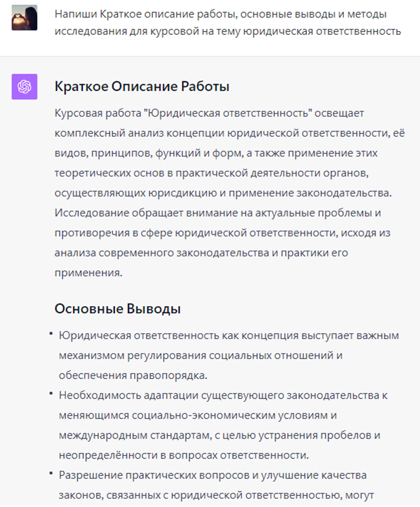Click the line 'неопределённости в вопросах ответственности.'
This screenshot has height=507, width=420.
pos(183,455)
